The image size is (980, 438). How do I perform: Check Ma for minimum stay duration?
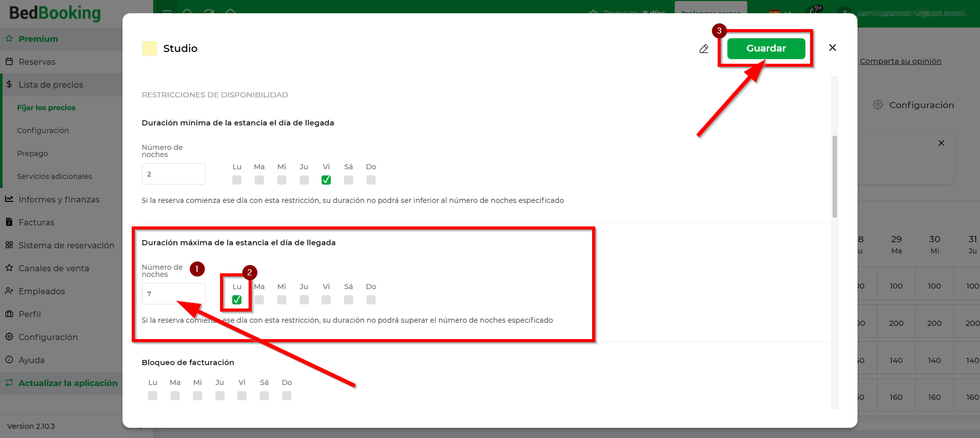click(x=259, y=180)
